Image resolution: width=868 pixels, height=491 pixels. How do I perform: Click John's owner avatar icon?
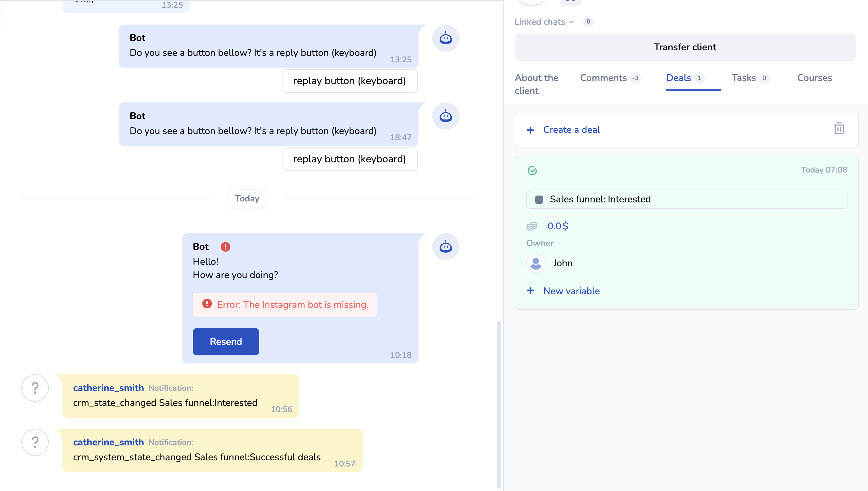(536, 263)
